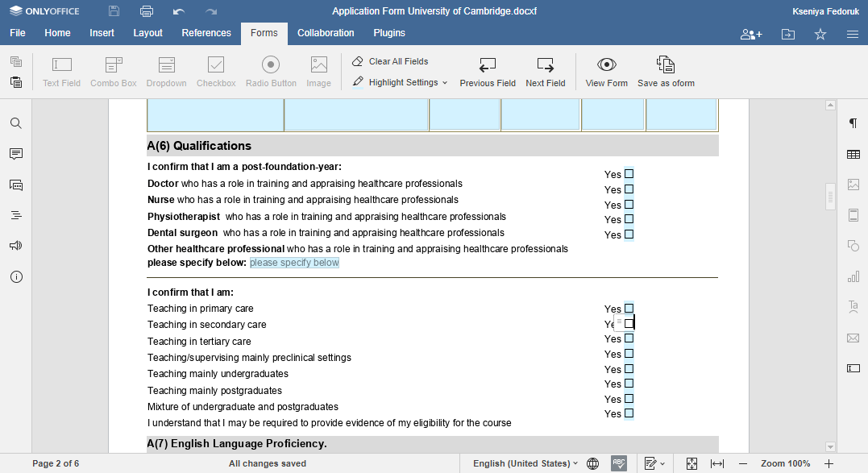Click the globe document language icon
Image resolution: width=868 pixels, height=473 pixels.
(x=592, y=463)
